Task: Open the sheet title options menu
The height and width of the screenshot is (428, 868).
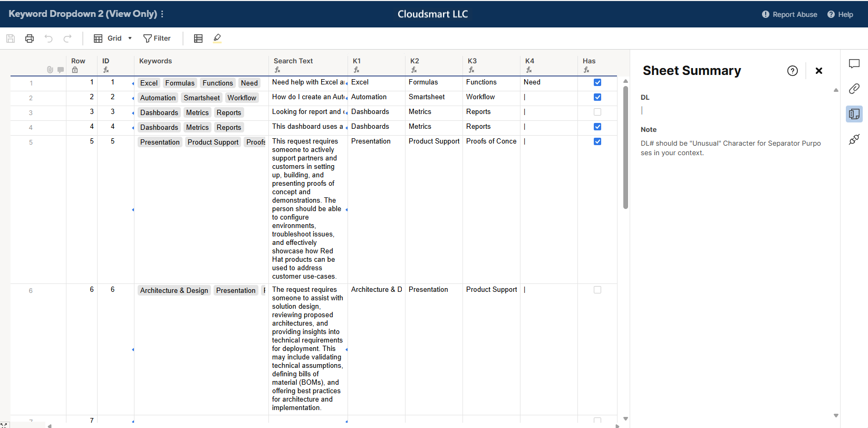Action: point(162,14)
